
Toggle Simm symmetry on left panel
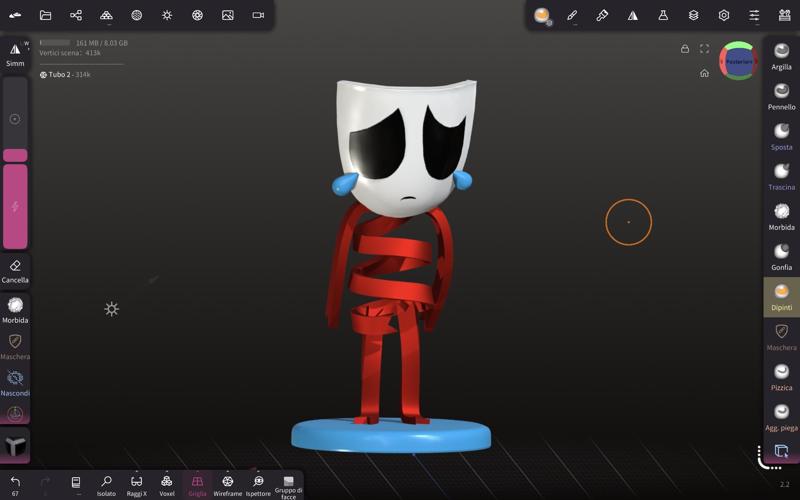click(x=15, y=54)
